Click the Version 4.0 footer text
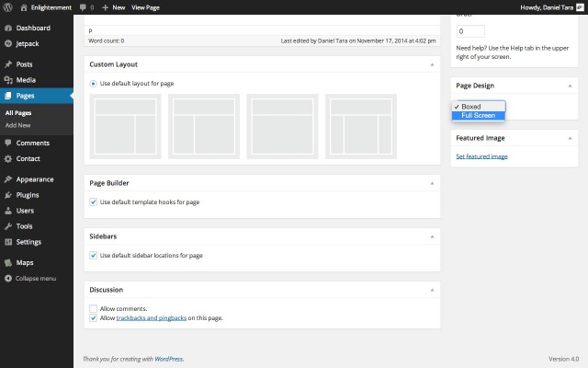588x368 pixels. pos(563,359)
